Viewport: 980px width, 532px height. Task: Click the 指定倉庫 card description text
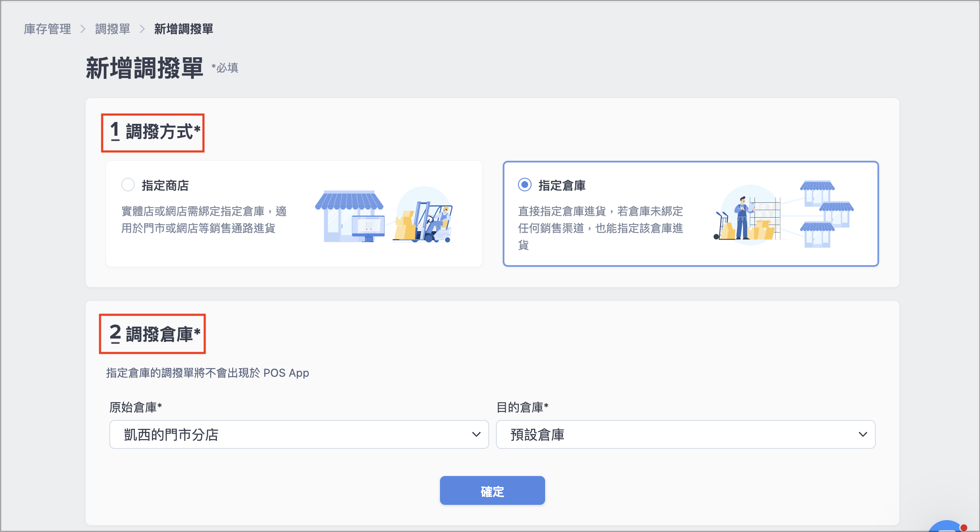point(601,228)
